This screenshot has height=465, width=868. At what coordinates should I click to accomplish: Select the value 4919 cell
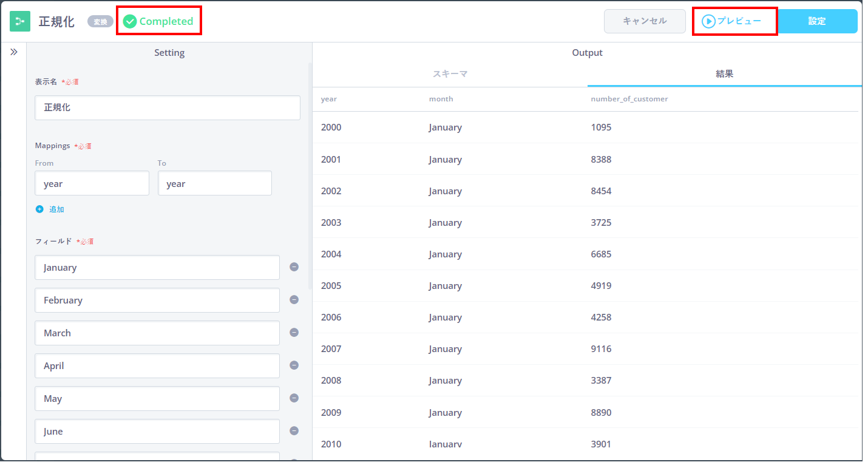coord(601,286)
